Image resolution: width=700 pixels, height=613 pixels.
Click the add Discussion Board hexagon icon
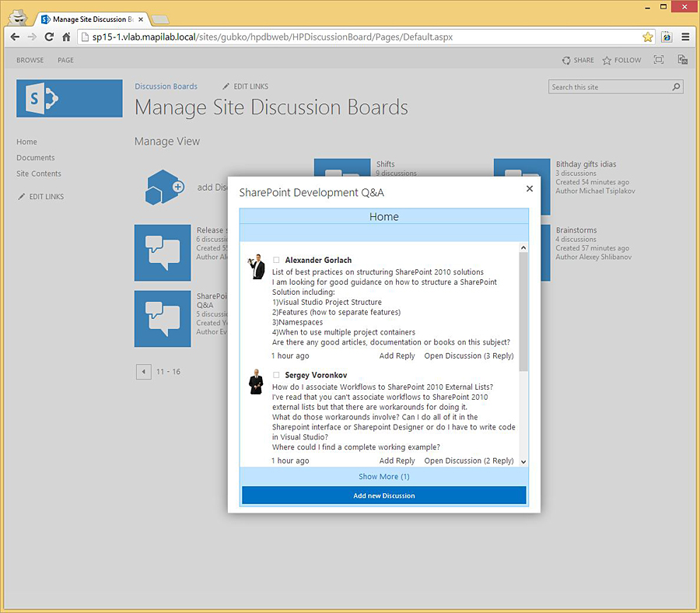[x=165, y=187]
